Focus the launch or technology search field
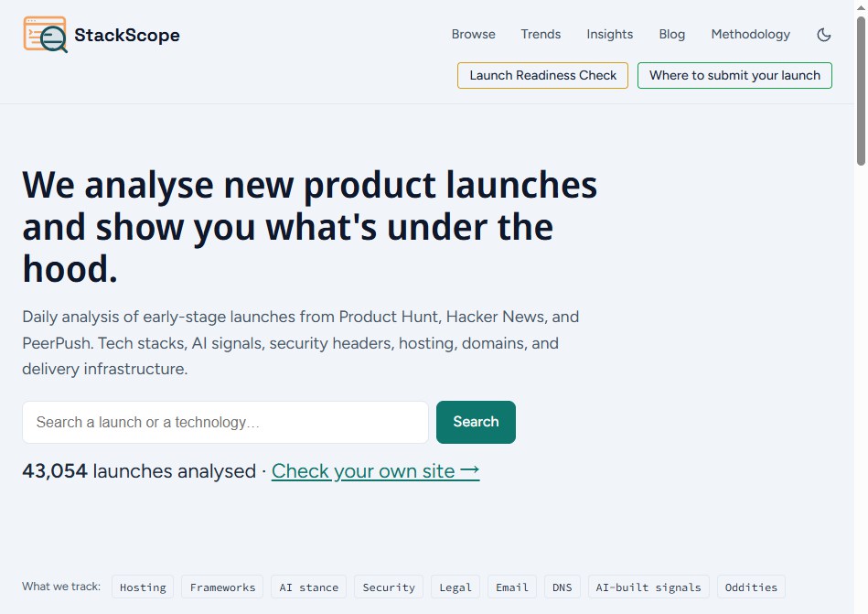 [x=225, y=422]
